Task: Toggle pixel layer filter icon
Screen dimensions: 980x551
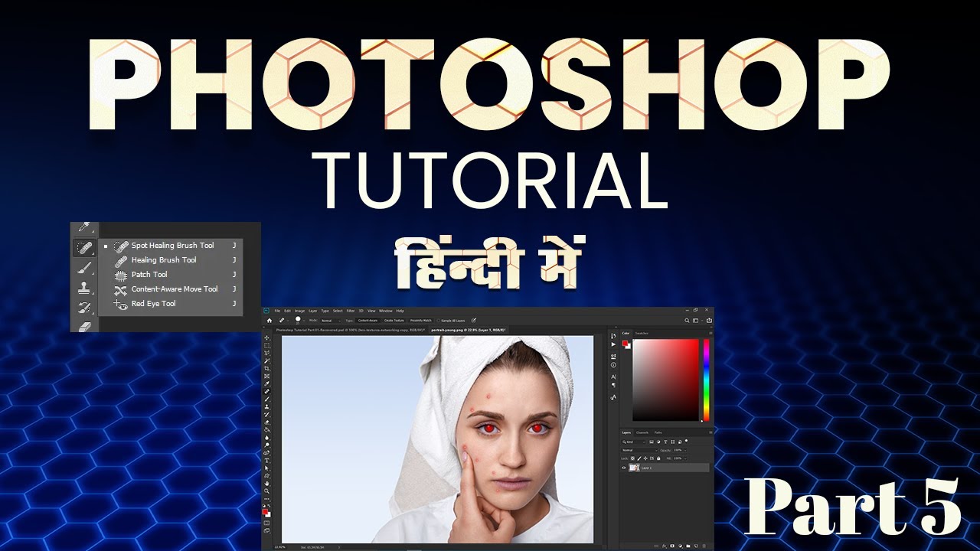Action: point(652,442)
